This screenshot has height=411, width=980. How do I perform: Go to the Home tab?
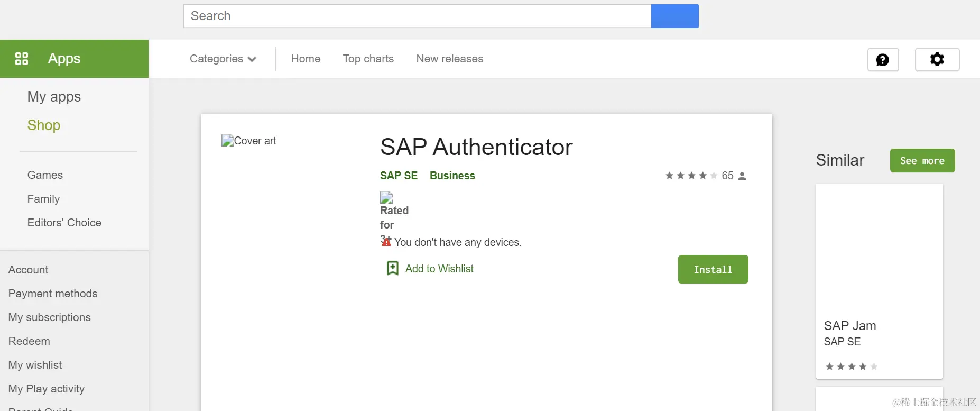306,59
